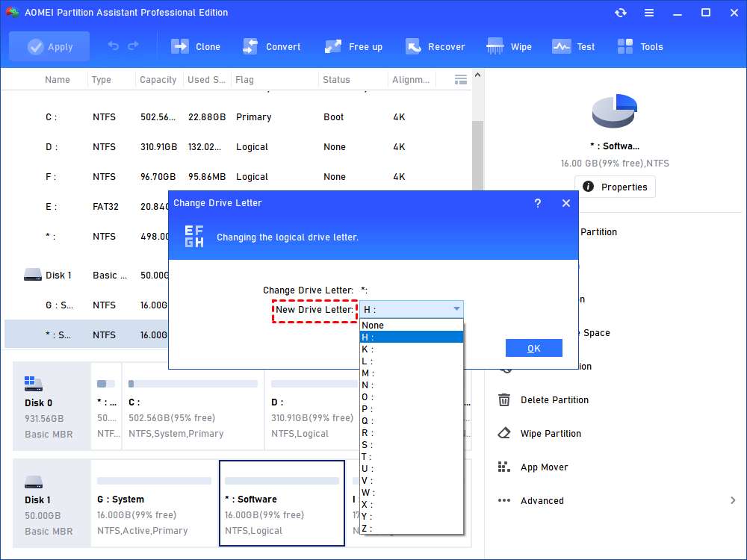Click the App Mover icon
The image size is (747, 560).
point(504,467)
